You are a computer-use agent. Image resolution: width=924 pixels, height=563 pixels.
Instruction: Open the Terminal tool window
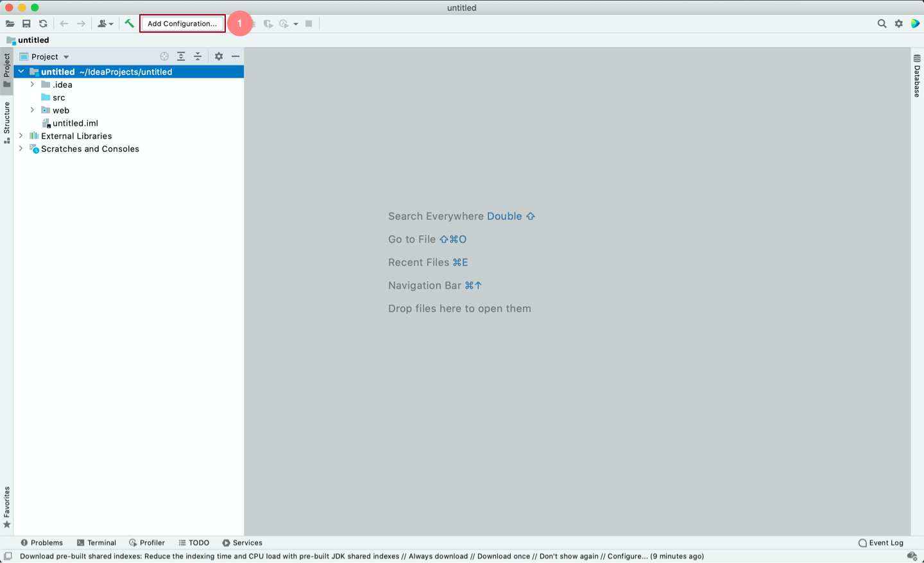[x=97, y=542]
